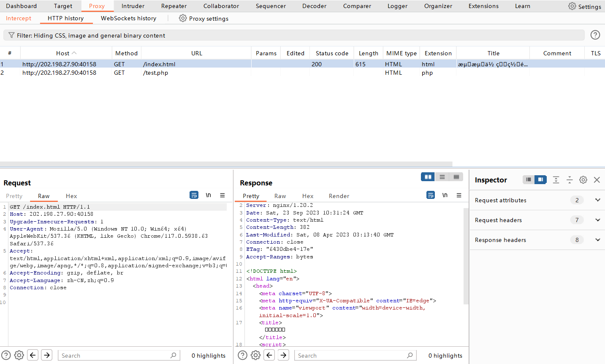Image resolution: width=605 pixels, height=364 pixels.
Task: Open the HTTP history filter bar
Action: 294,35
